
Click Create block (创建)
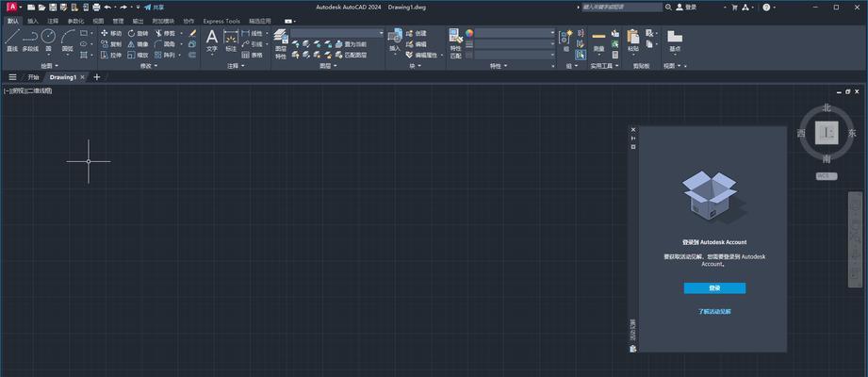pos(417,33)
